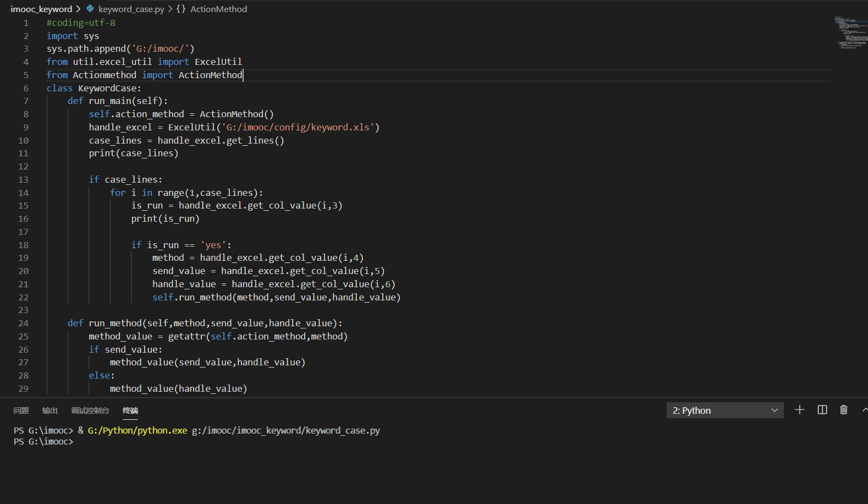Switch to the 输出 panel tab
Viewport: 868px width, 504px height.
pos(50,410)
